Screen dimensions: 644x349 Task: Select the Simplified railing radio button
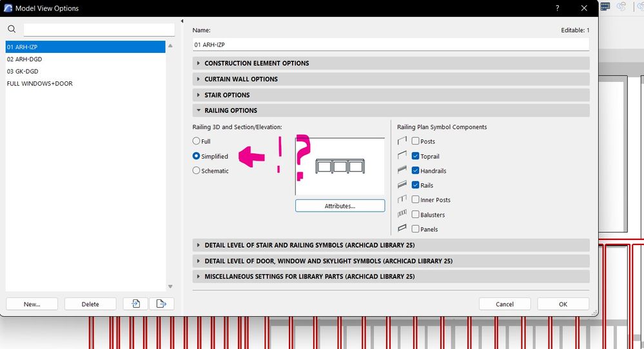pos(197,156)
